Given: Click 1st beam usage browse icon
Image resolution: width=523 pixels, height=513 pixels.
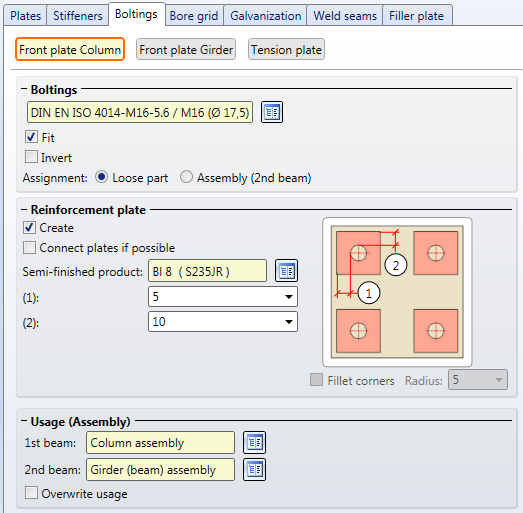Looking at the screenshot, I should [x=254, y=442].
